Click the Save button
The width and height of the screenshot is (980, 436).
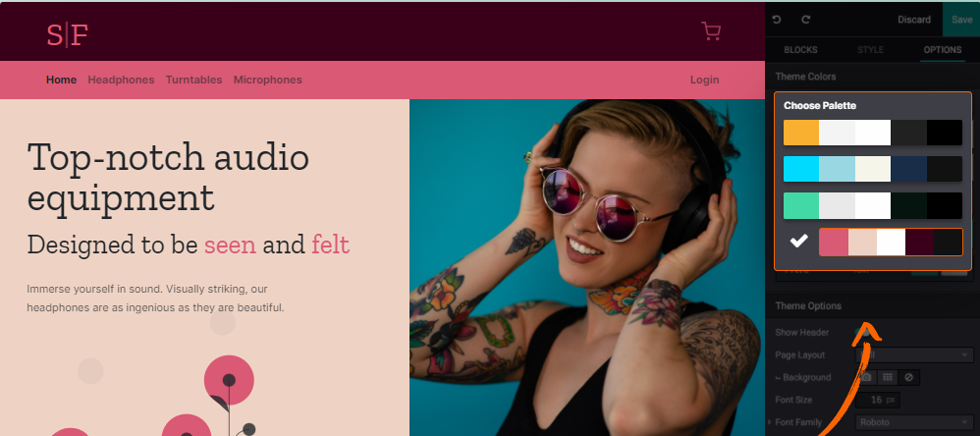pos(962,20)
